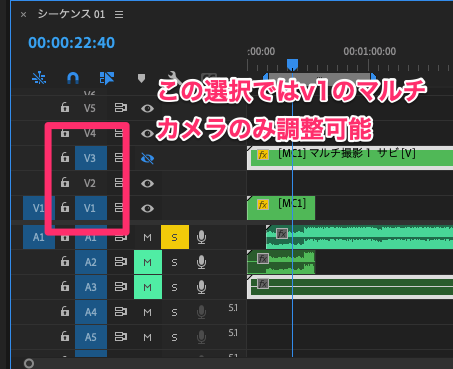This screenshot has height=369, width=453.
Task: Toggle sync lock for track V3
Action: point(119,158)
